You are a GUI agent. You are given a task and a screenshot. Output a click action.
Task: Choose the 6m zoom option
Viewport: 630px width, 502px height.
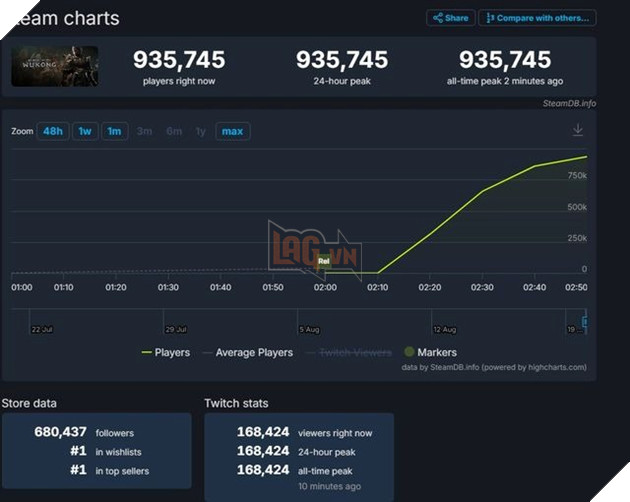coord(174,131)
